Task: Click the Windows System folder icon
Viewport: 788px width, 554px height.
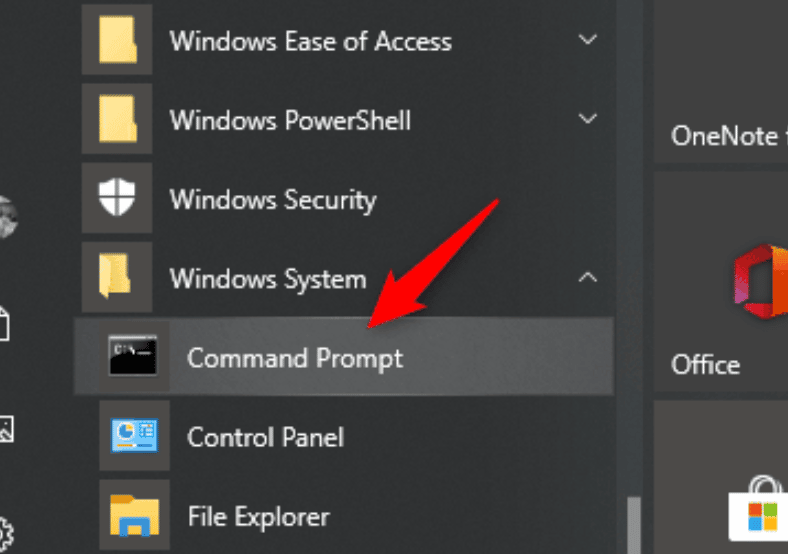Action: click(116, 276)
